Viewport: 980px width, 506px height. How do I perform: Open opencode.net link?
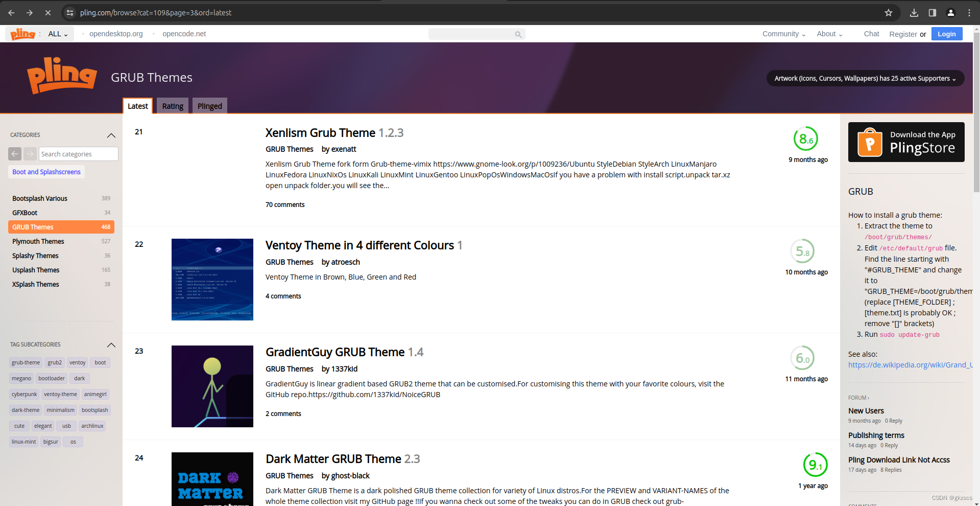tap(184, 34)
